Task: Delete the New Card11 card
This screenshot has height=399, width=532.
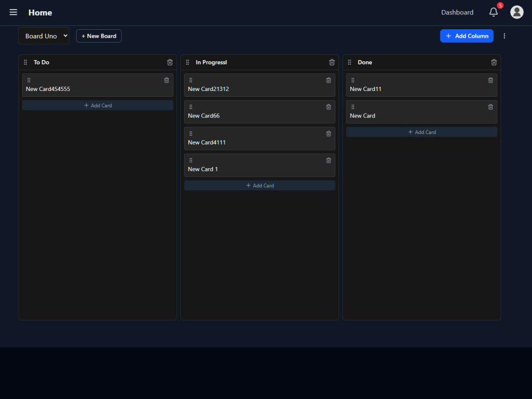Action: click(491, 80)
